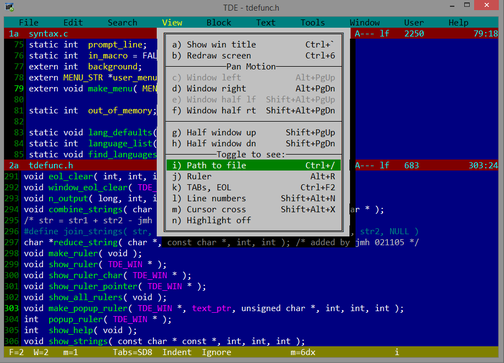This screenshot has height=363, width=504.
Task: Click the tdefunc.h window title
Action: 51,165
